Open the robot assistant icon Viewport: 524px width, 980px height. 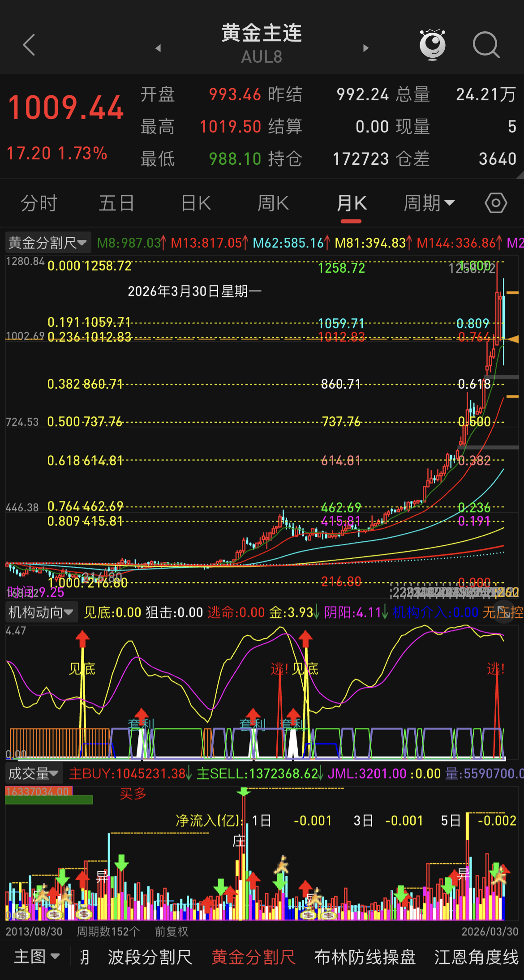click(432, 45)
